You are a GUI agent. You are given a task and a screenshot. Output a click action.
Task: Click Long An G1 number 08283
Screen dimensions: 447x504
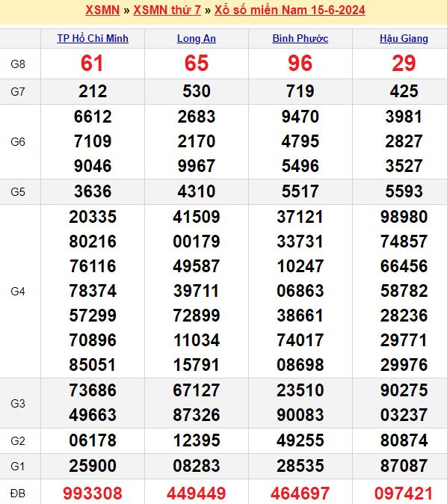[x=197, y=466]
